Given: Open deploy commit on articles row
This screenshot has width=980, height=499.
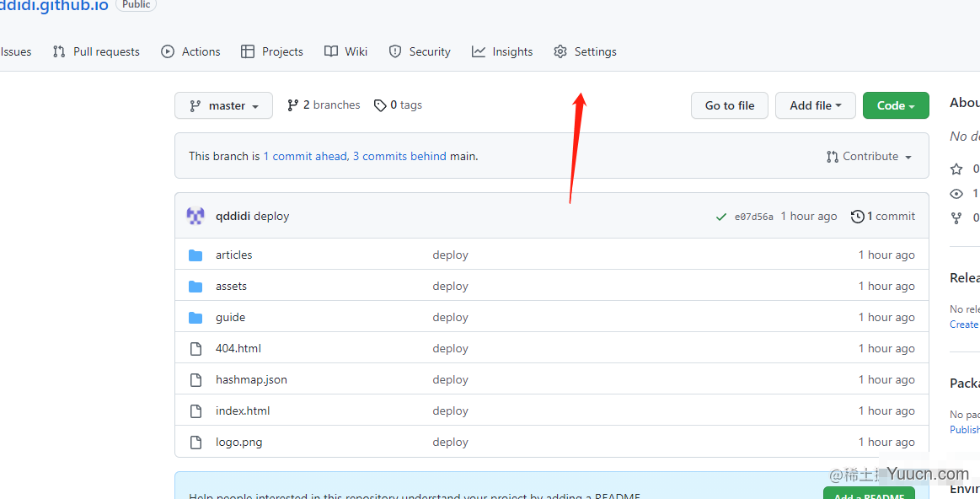Looking at the screenshot, I should point(450,255).
